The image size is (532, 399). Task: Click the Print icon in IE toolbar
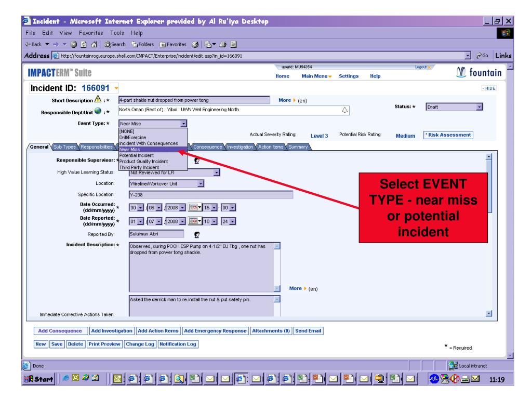pyautogui.click(x=222, y=44)
